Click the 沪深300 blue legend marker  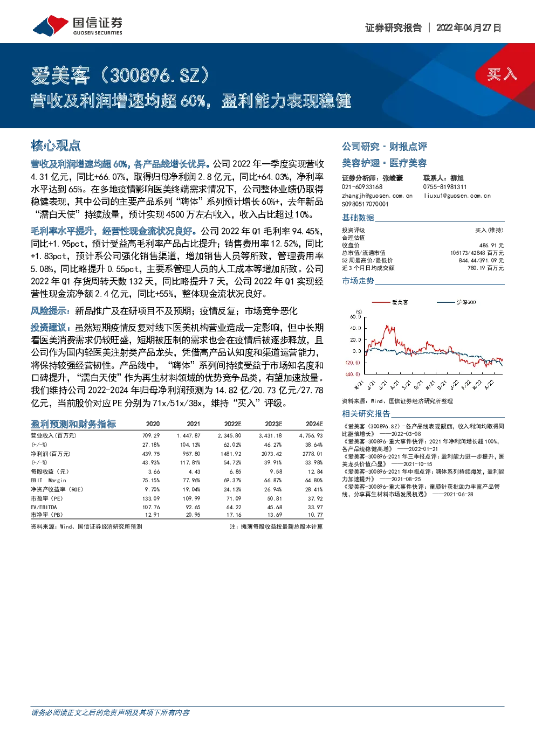coord(446,302)
